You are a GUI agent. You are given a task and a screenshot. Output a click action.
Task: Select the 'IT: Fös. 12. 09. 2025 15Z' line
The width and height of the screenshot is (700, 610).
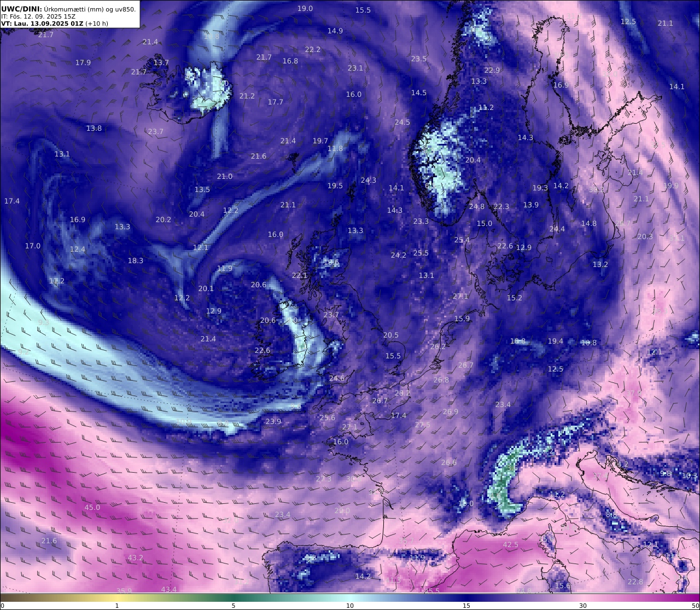click(x=38, y=16)
